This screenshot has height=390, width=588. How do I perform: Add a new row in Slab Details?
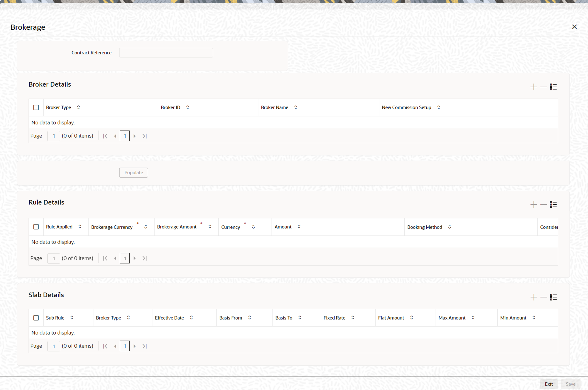pyautogui.click(x=534, y=297)
